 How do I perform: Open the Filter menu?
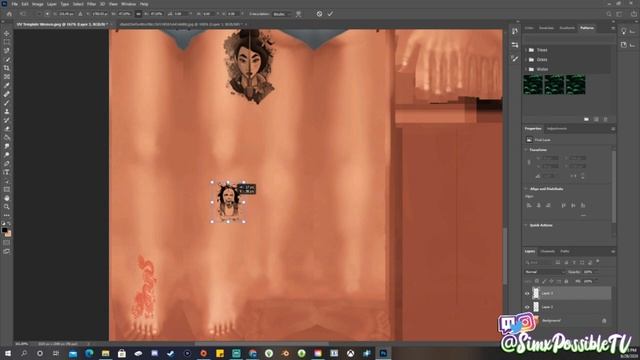point(91,4)
